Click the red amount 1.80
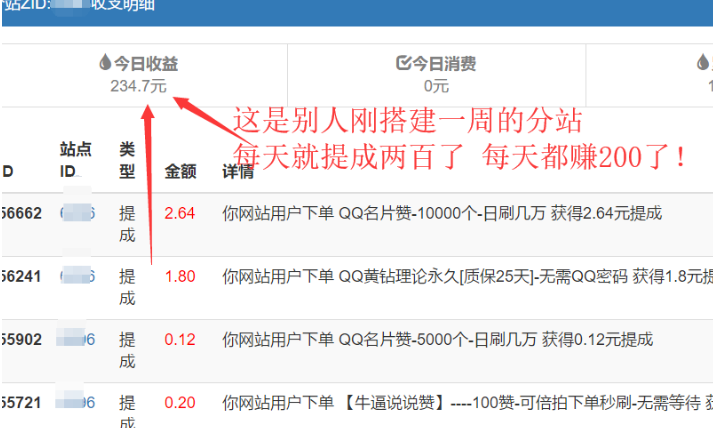 click(179, 276)
